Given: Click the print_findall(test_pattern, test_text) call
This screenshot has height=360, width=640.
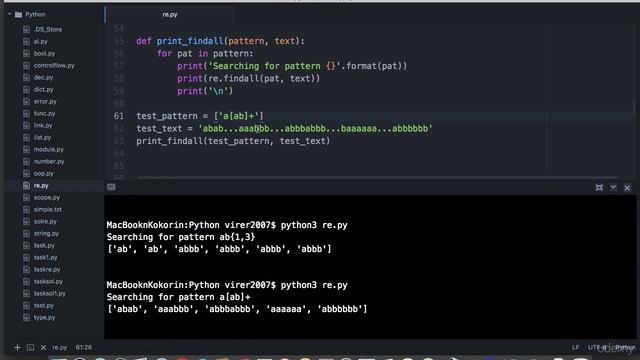Looking at the screenshot, I should [233, 141].
